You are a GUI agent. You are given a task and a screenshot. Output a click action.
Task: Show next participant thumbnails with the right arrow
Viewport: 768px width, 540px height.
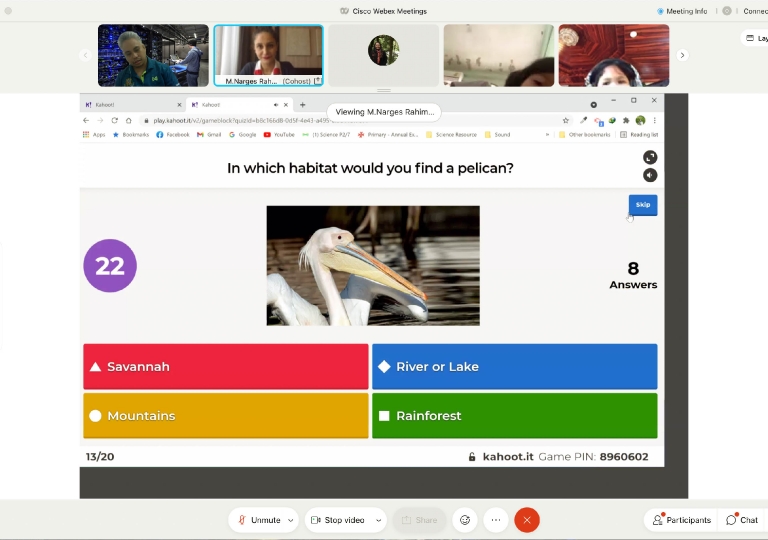pyautogui.click(x=682, y=55)
